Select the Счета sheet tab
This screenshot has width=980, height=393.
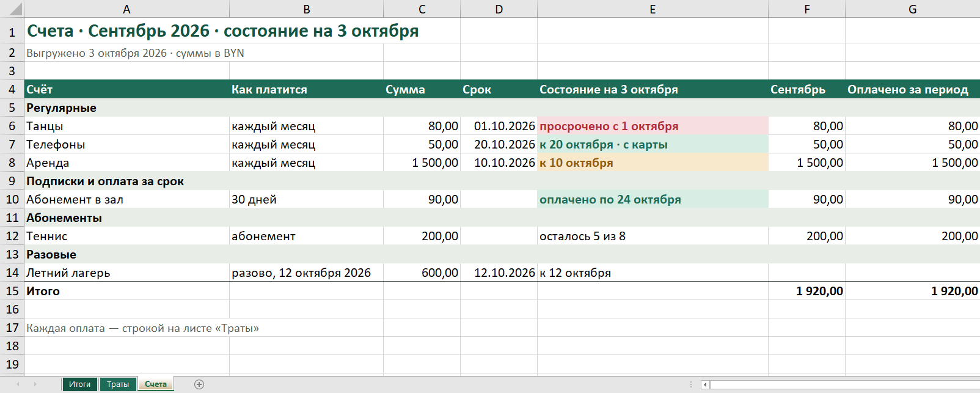click(x=156, y=384)
